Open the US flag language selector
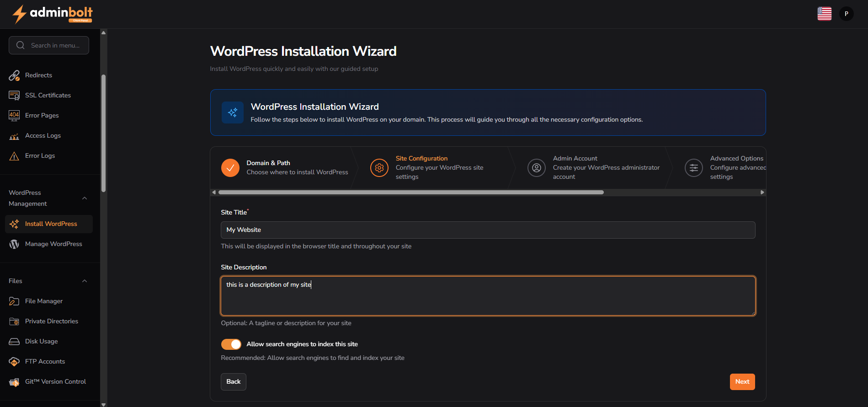 pos(825,14)
